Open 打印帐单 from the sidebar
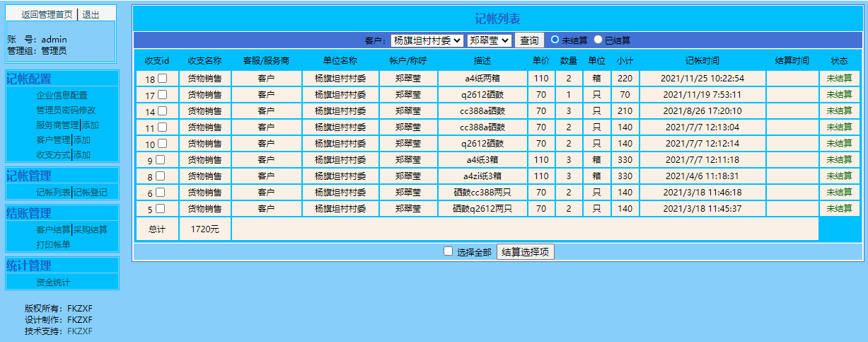This screenshot has width=868, height=342. point(53,244)
